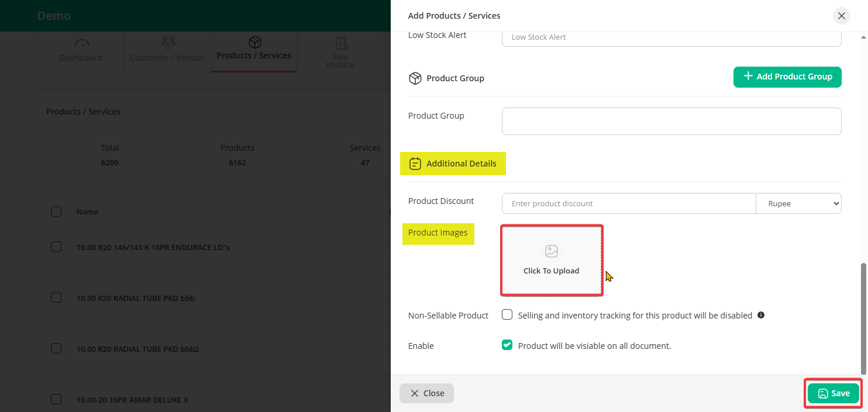Focus the Enter product discount field
The width and height of the screenshot is (868, 412).
click(629, 203)
